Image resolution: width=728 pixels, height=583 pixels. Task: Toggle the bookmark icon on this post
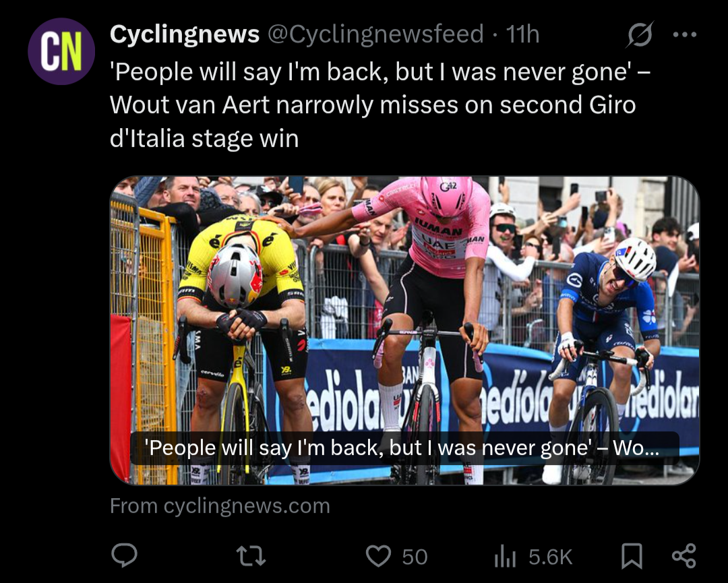click(631, 556)
